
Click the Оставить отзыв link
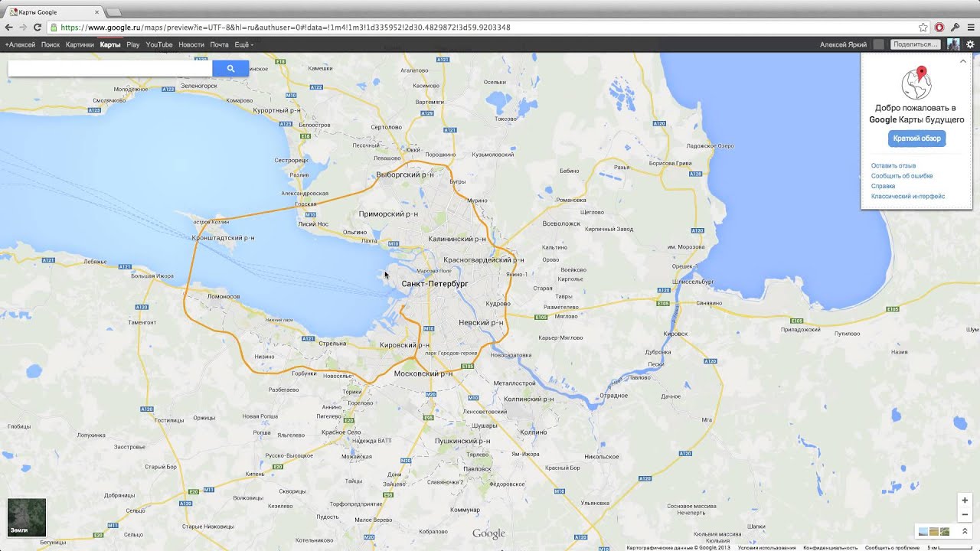click(893, 165)
